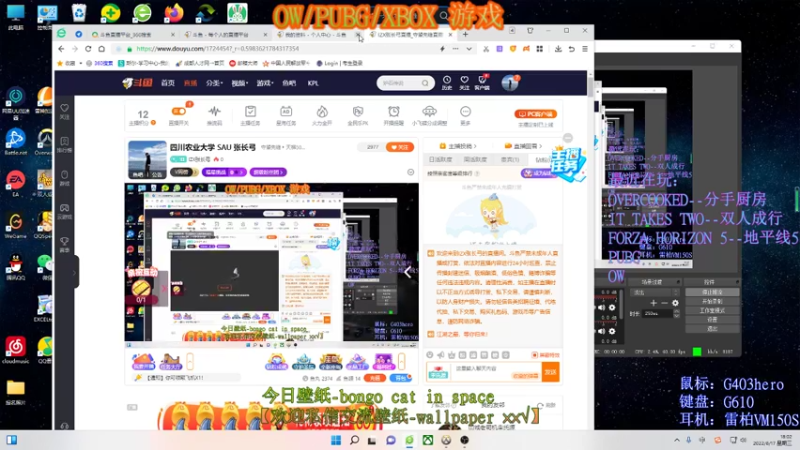Open the more (three dots) icon in streamer toolbar
The width and height of the screenshot is (800, 450).
click(465, 111)
